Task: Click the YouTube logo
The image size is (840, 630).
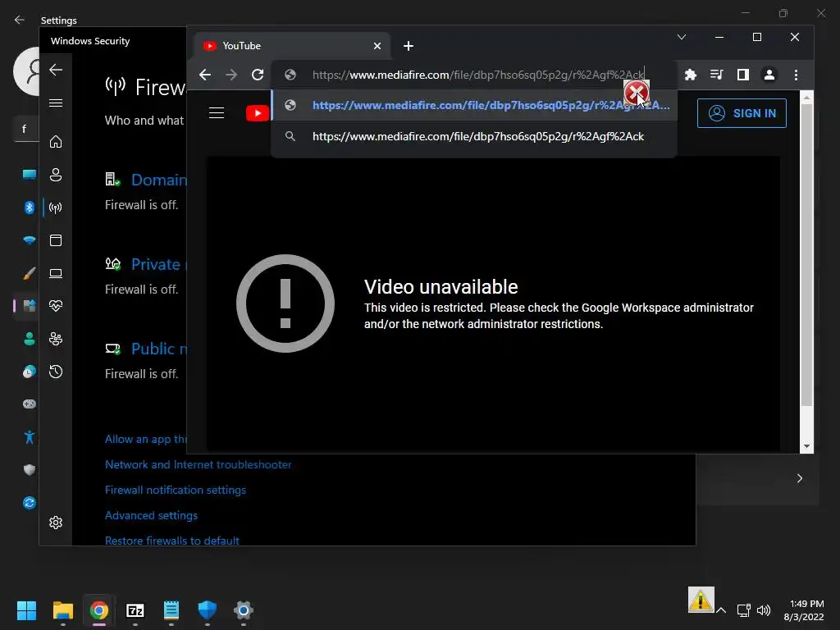Action: pos(257,113)
